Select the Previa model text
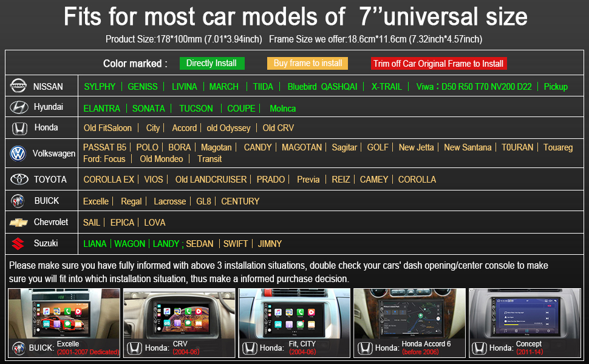Screen dimensions: 589x364 [x=308, y=180]
